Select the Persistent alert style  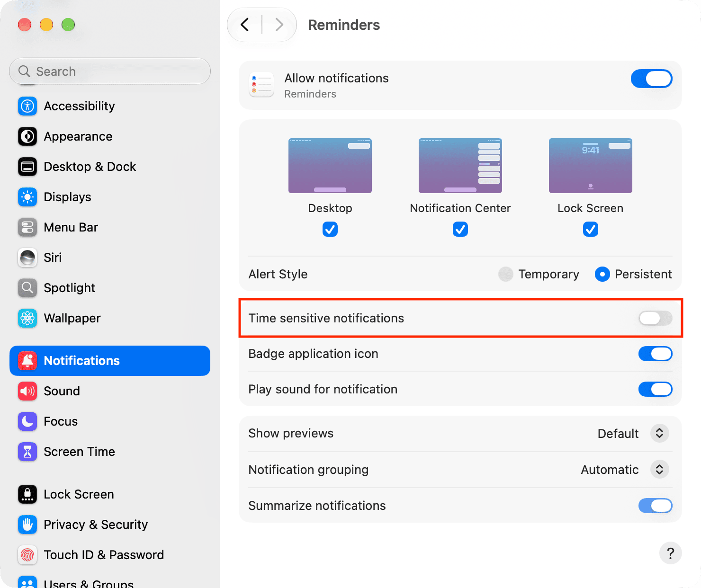point(602,274)
